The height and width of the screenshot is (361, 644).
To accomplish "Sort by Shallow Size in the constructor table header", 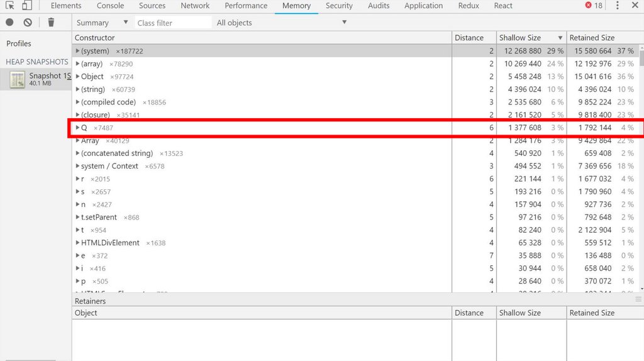I will (x=531, y=37).
